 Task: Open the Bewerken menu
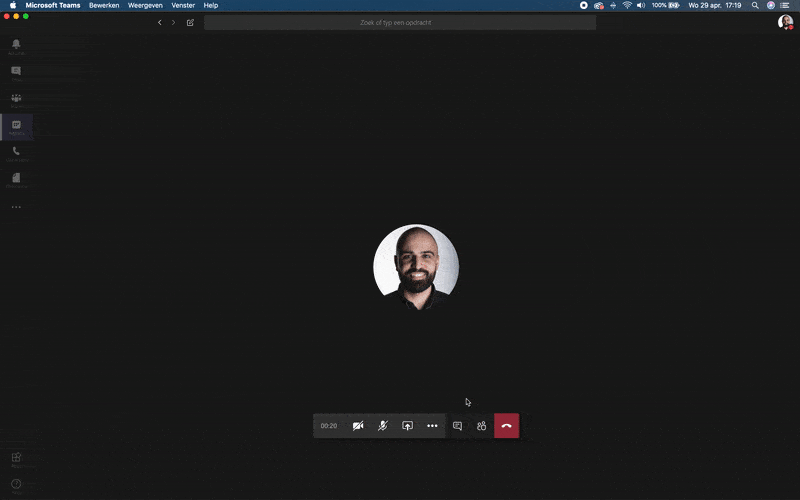(x=104, y=5)
